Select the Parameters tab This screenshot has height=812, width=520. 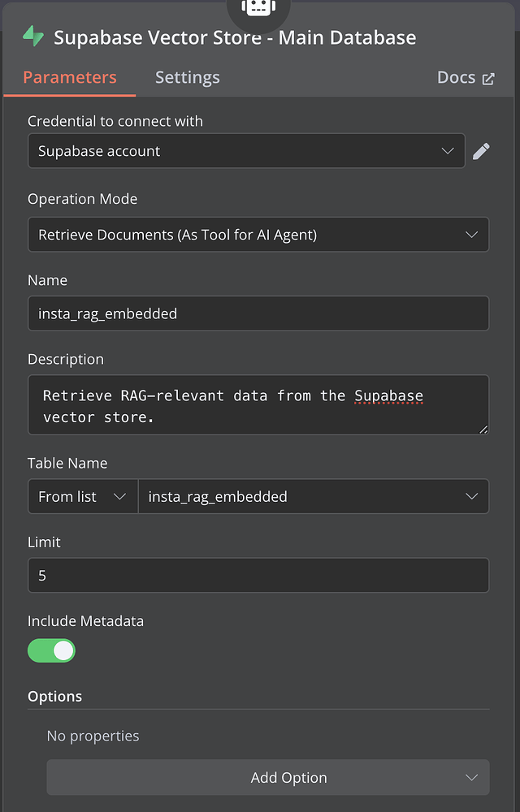point(70,77)
